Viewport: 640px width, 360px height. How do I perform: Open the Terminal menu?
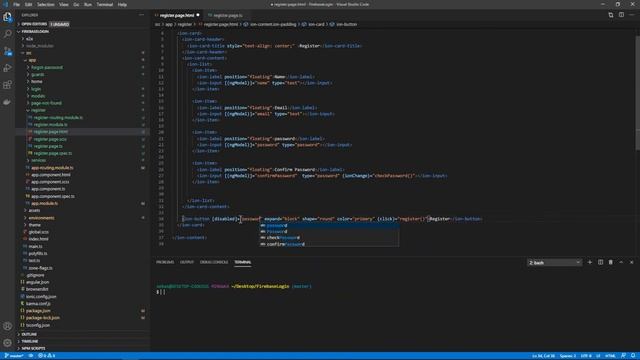pyautogui.click(x=104, y=4)
